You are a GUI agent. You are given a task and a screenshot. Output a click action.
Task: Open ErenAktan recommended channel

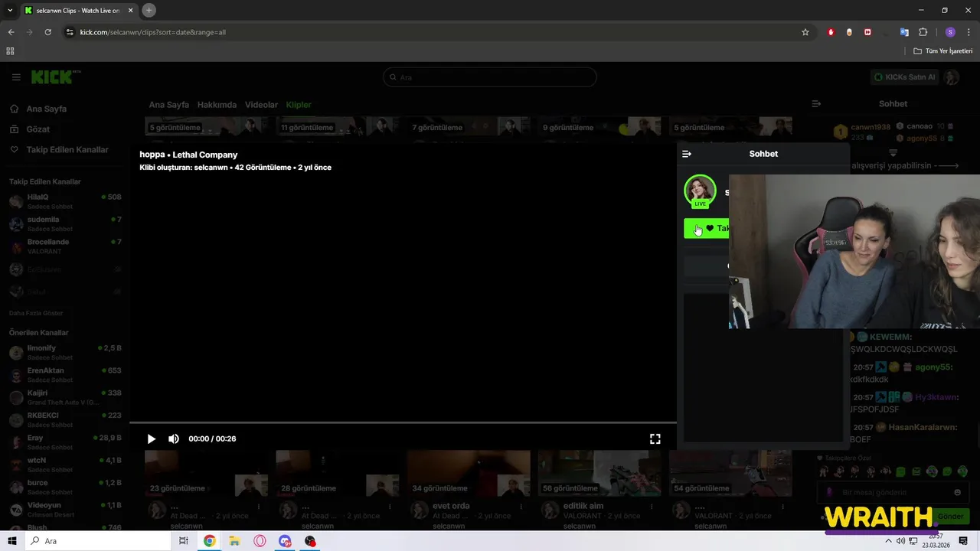[65, 375]
